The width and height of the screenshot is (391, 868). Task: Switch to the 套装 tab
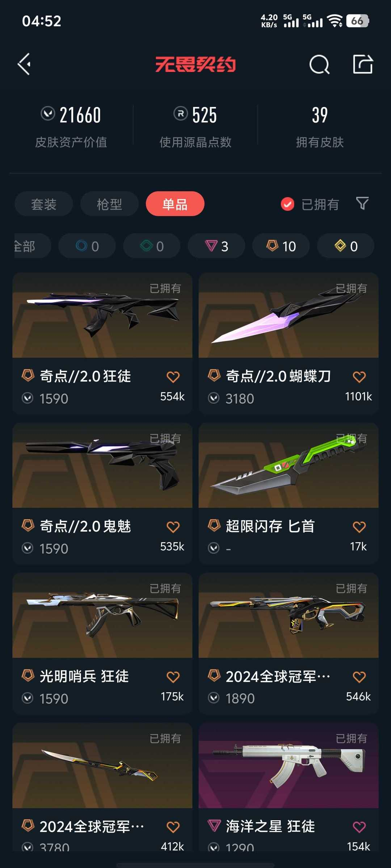44,204
